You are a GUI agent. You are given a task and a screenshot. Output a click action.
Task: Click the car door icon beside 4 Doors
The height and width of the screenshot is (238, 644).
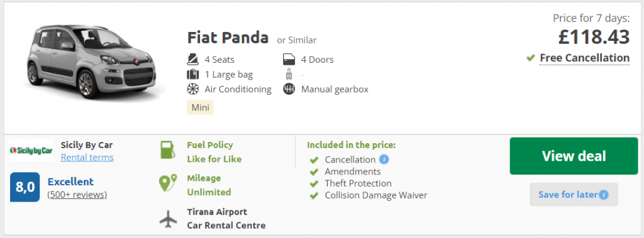[x=289, y=60]
